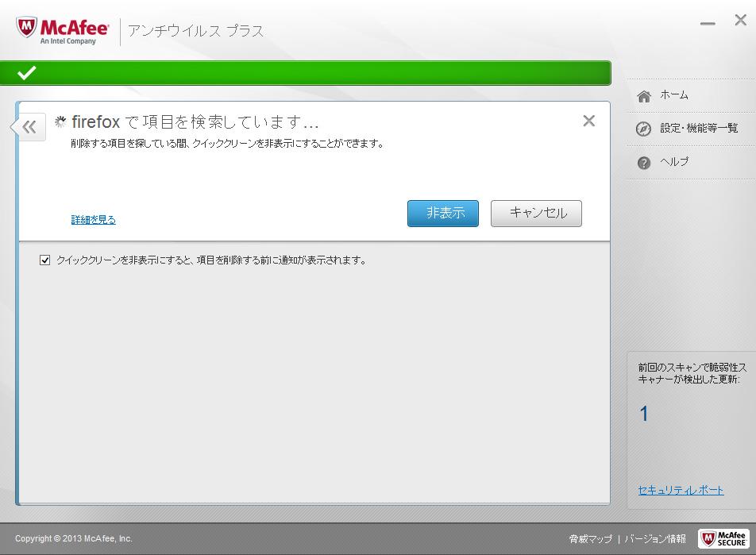The height and width of the screenshot is (555, 756).
Task: Open バージョン情報 link in footer
Action: [x=654, y=538]
